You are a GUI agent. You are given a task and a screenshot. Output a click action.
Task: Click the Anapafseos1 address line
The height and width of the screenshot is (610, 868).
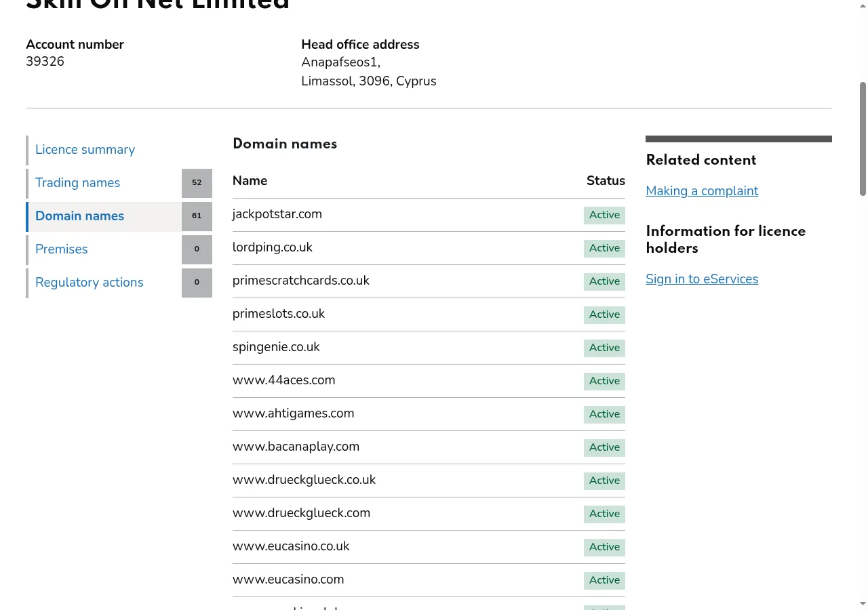coord(340,62)
